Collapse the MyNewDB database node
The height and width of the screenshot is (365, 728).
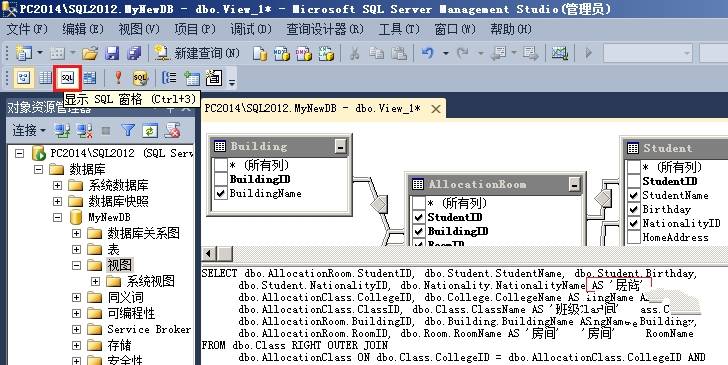[57, 217]
